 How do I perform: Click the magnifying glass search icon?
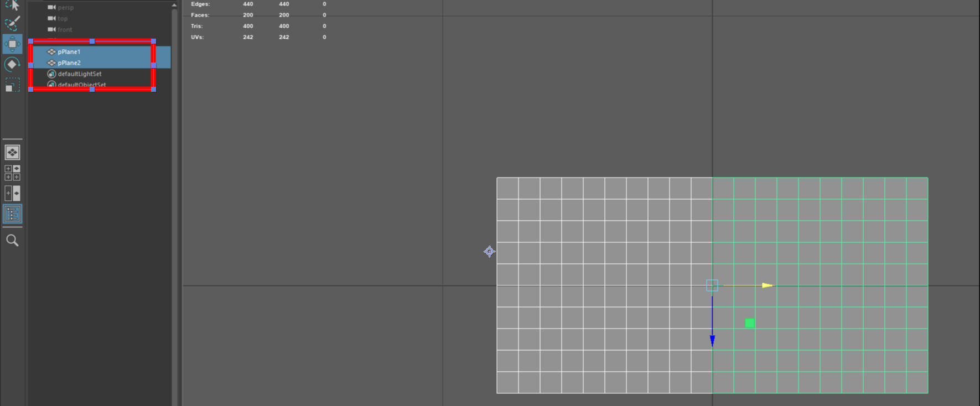(12, 241)
